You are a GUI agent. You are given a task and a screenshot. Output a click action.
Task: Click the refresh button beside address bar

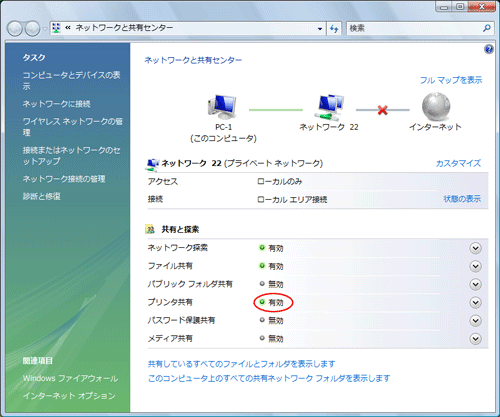[334, 28]
